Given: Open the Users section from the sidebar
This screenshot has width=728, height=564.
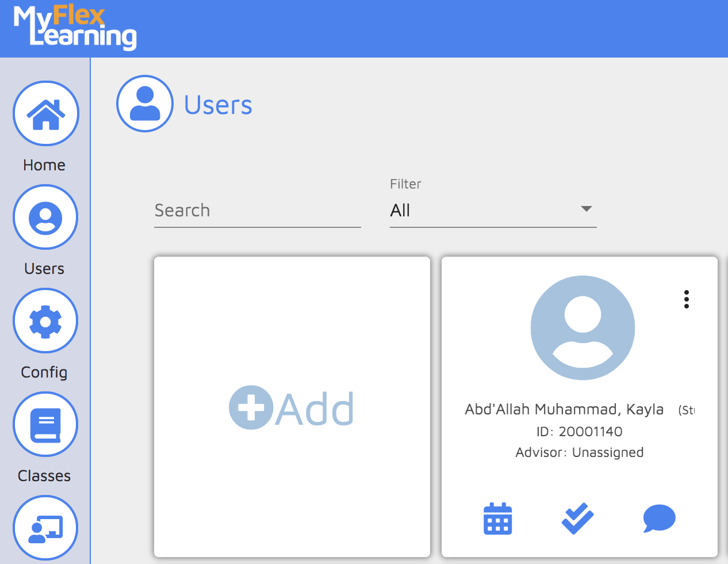Looking at the screenshot, I should pos(45,217).
